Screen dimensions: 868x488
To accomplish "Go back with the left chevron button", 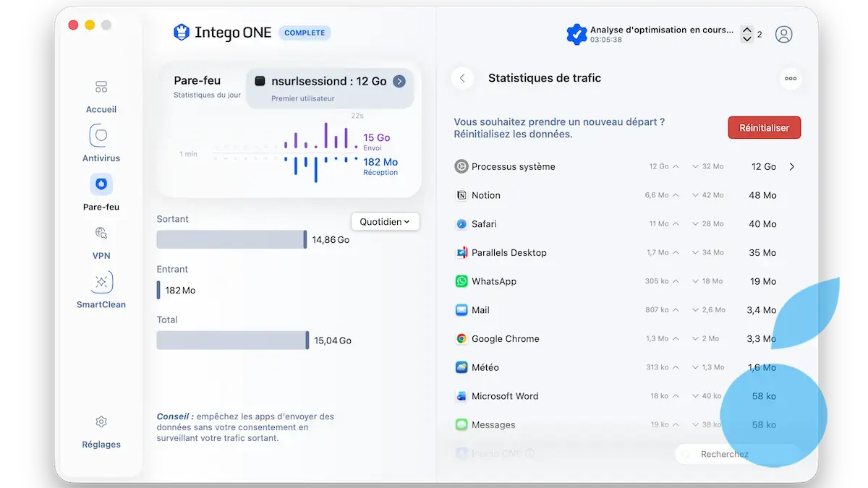I will [x=462, y=78].
